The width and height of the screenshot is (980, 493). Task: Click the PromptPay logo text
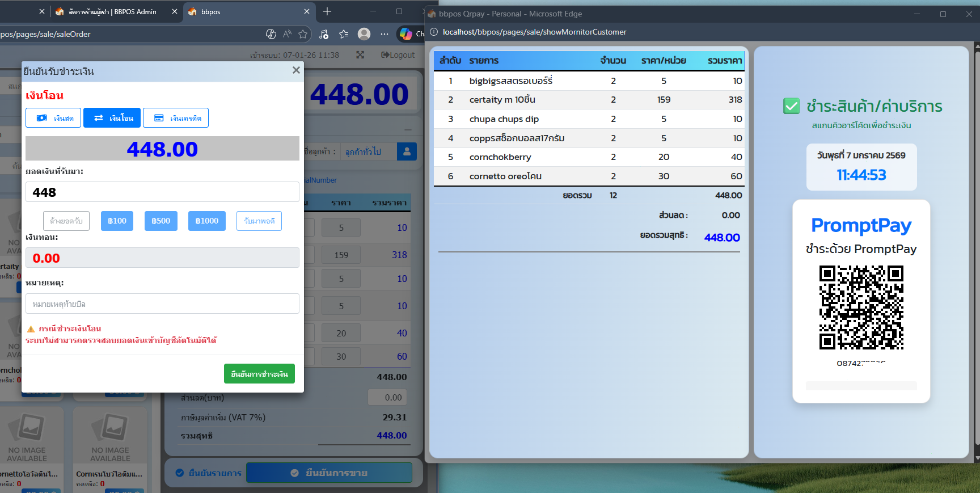861,225
